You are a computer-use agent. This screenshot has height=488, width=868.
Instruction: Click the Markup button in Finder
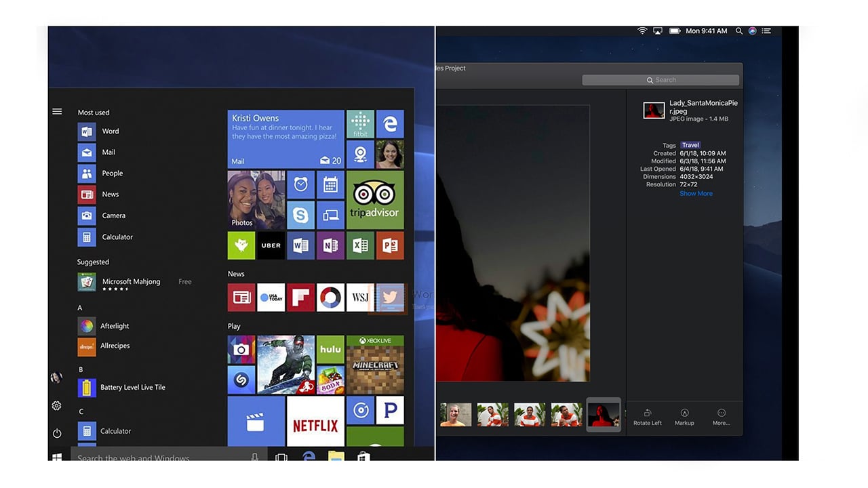(684, 418)
